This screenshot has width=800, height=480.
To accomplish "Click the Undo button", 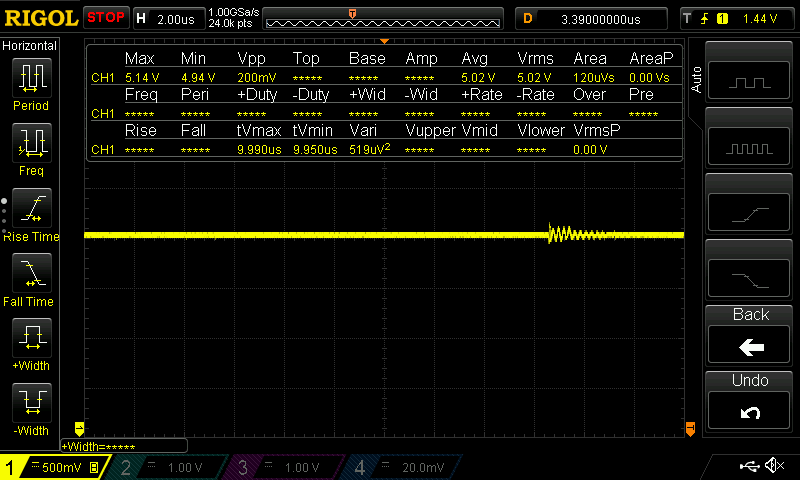I will 749,411.
